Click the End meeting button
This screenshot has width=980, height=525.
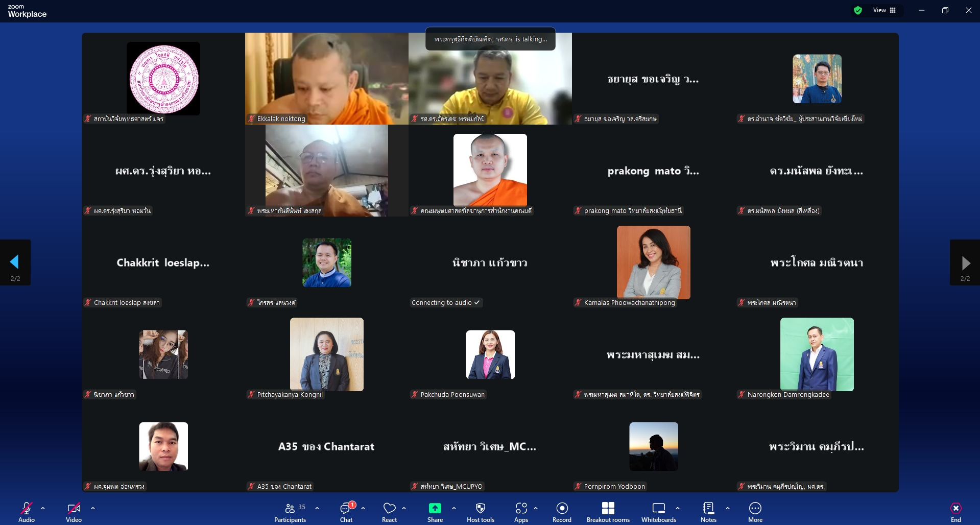coord(955,512)
